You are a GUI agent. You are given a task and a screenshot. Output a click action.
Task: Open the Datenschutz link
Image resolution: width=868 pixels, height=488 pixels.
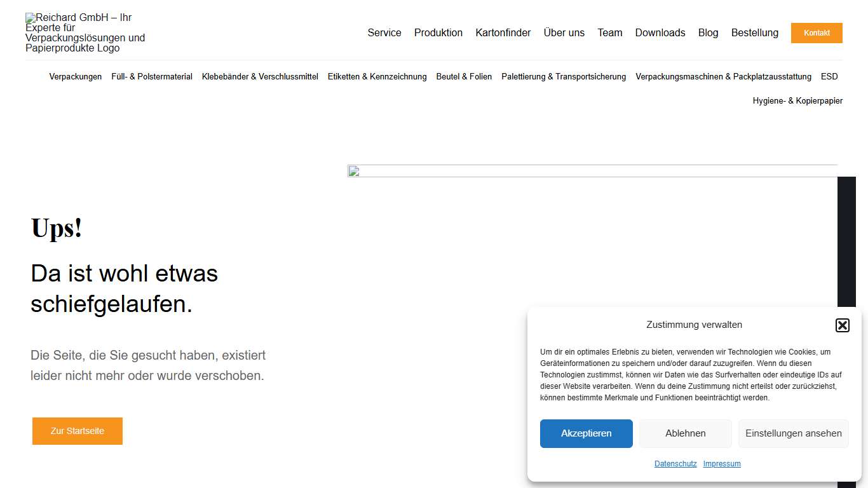click(675, 463)
